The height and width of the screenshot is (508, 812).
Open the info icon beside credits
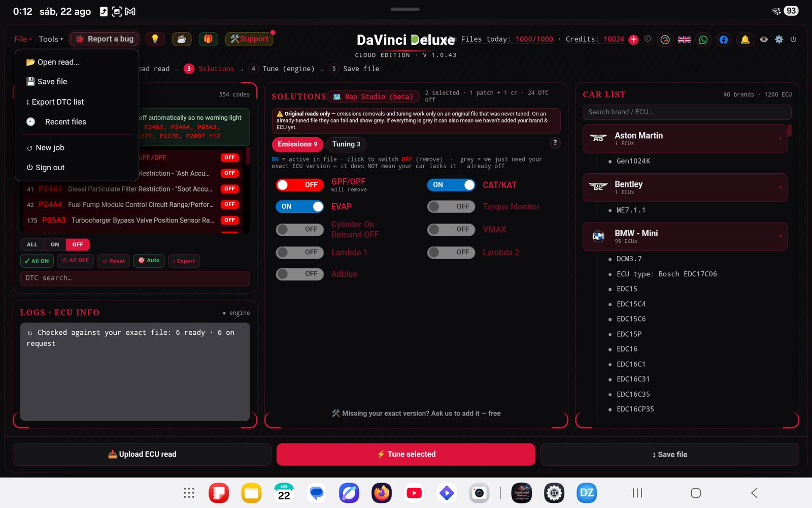(x=648, y=39)
